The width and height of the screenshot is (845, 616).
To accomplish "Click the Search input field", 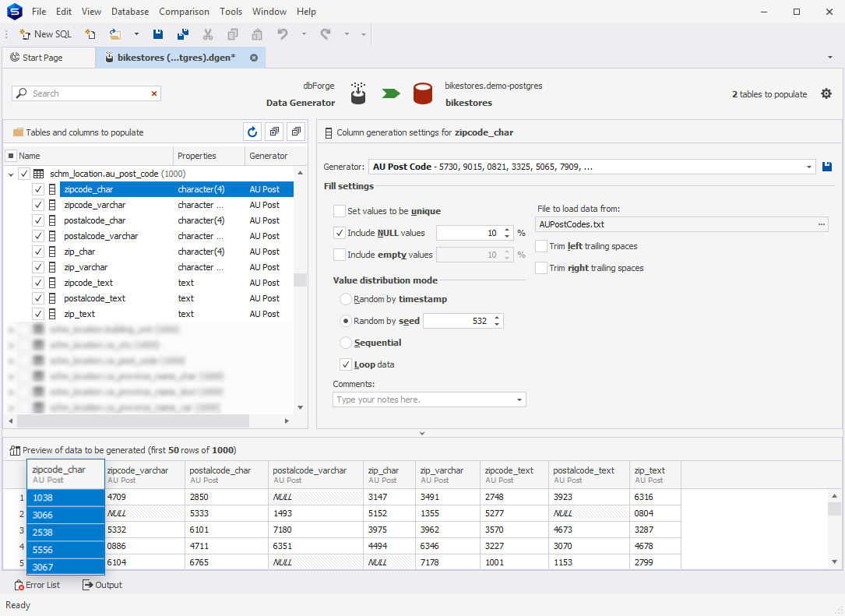I will click(86, 93).
